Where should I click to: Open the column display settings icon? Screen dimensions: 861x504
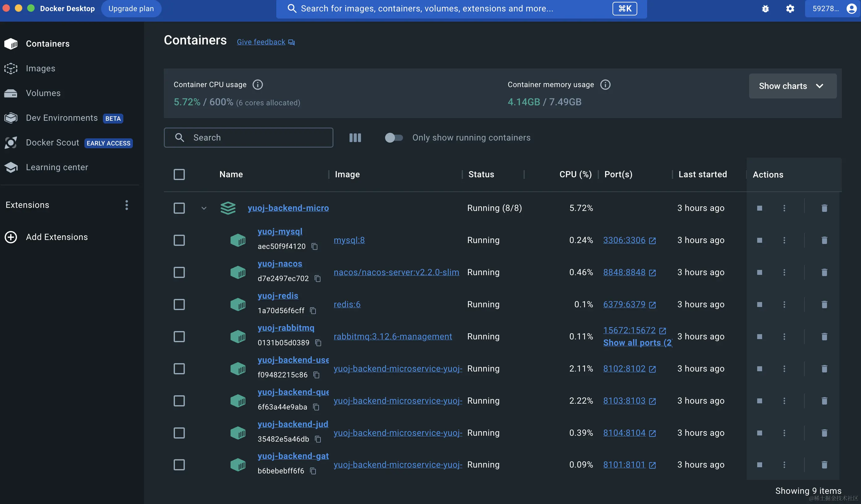[x=355, y=138]
